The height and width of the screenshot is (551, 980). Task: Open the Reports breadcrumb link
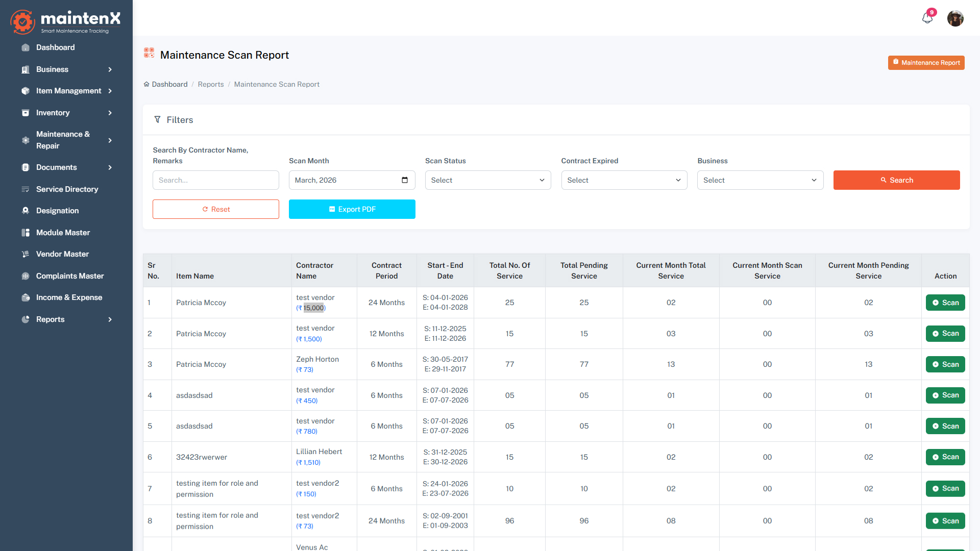click(x=210, y=84)
